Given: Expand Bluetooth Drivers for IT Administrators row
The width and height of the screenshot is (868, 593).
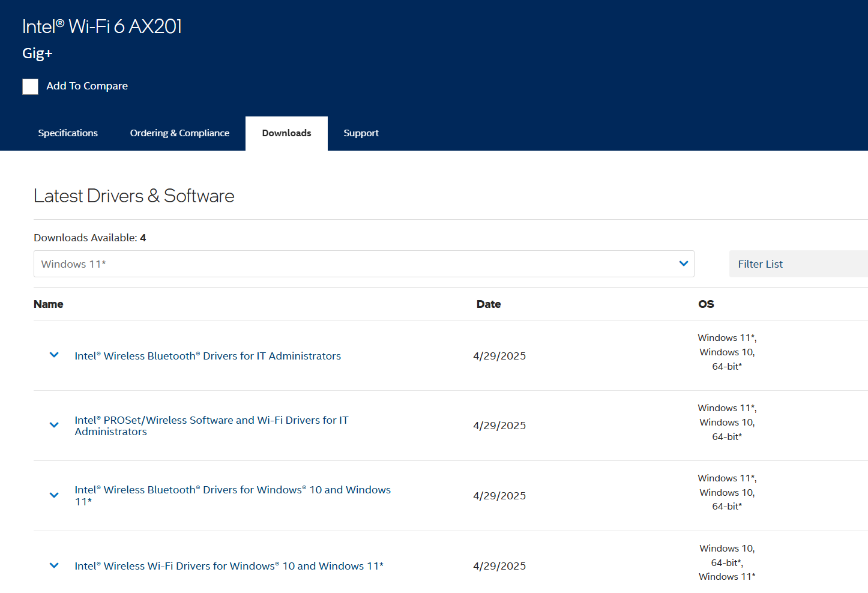Looking at the screenshot, I should tap(54, 355).
